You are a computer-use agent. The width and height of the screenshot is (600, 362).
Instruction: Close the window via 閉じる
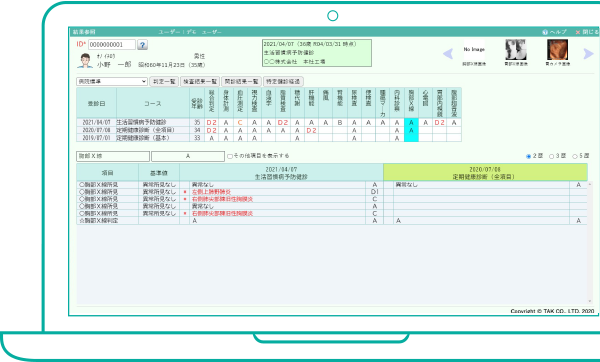pos(587,32)
